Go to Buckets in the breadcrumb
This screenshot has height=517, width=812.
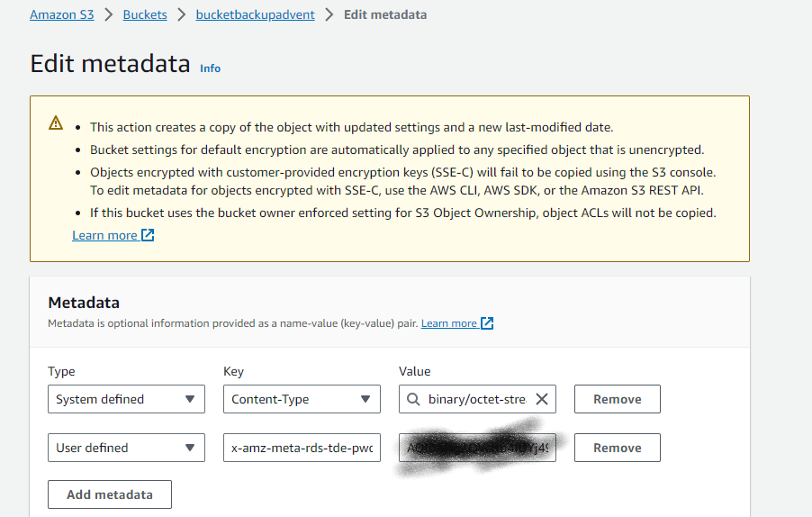(145, 14)
